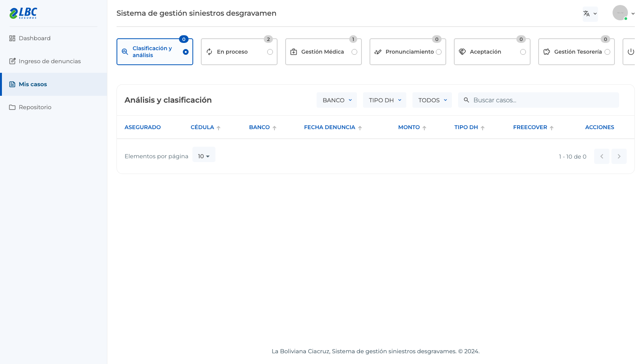The height and width of the screenshot is (364, 644).
Task: Select the En proceso radio button
Action: click(x=270, y=52)
